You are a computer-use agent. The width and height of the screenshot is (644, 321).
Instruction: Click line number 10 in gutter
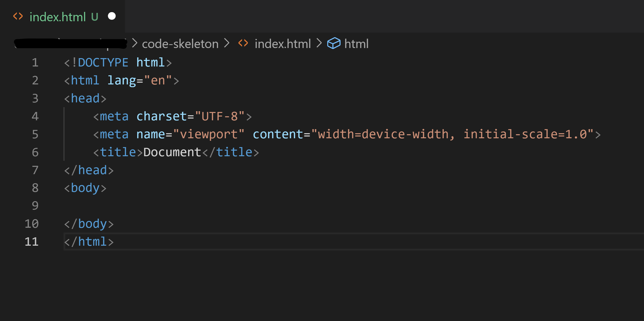tap(32, 224)
